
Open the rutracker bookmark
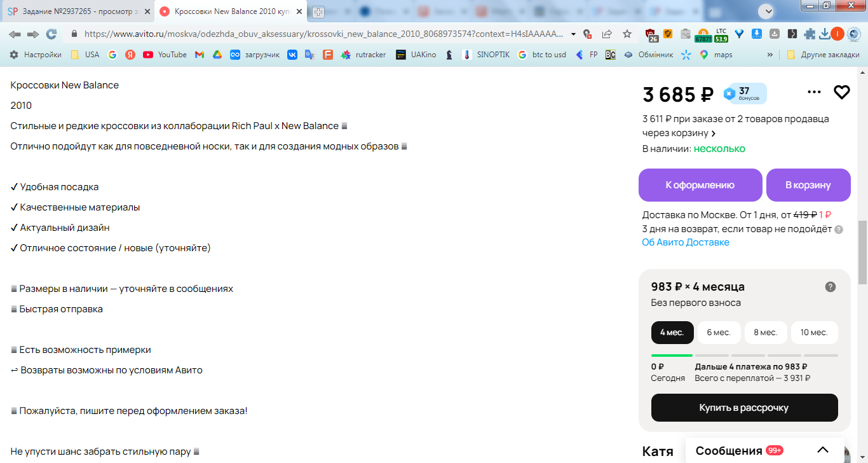[x=363, y=55]
